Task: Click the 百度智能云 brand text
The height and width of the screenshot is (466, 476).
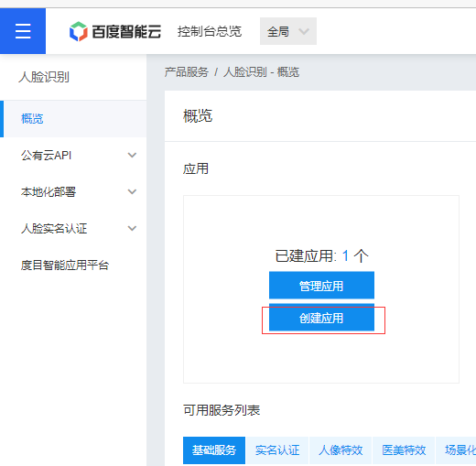Action: [x=126, y=32]
